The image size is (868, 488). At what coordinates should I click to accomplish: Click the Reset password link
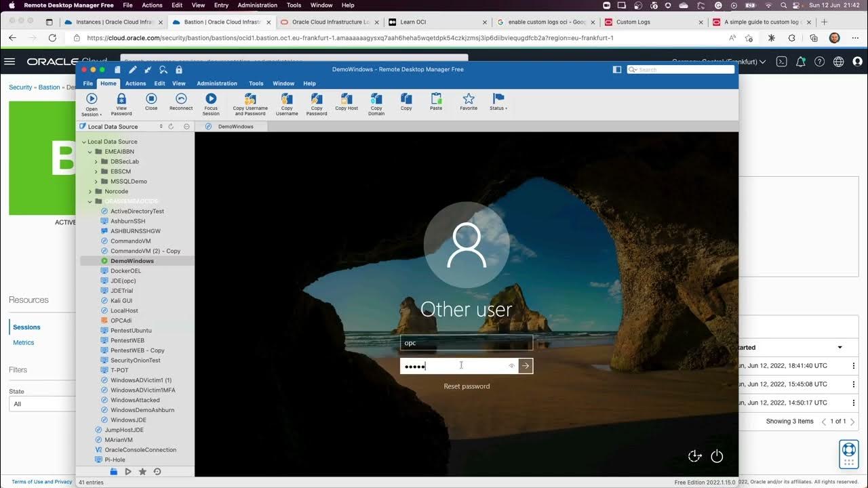467,386
